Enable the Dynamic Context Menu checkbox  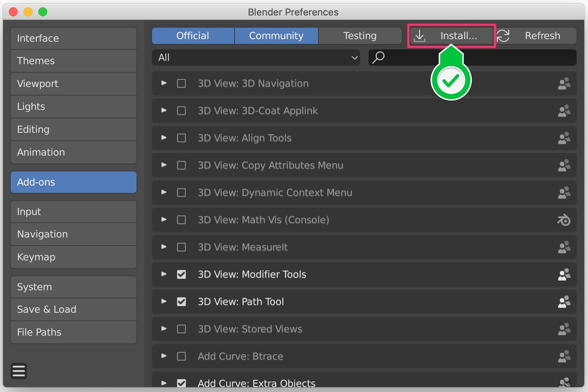(181, 193)
